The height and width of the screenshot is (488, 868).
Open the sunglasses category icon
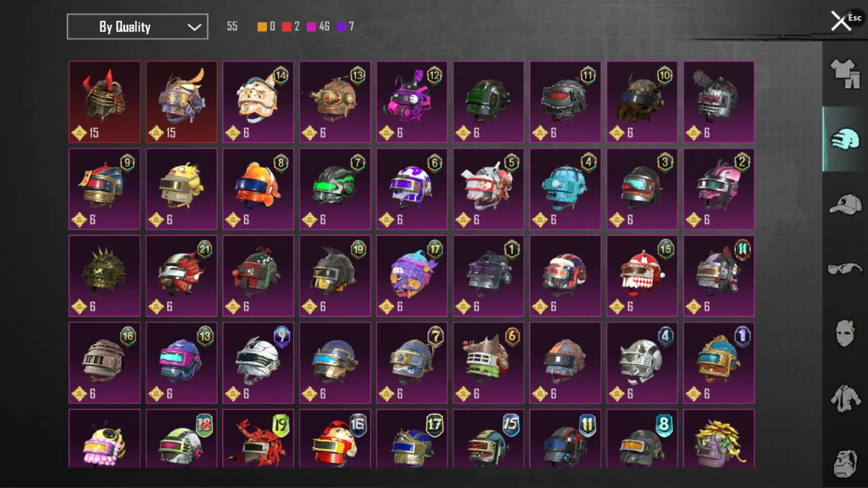click(x=845, y=269)
